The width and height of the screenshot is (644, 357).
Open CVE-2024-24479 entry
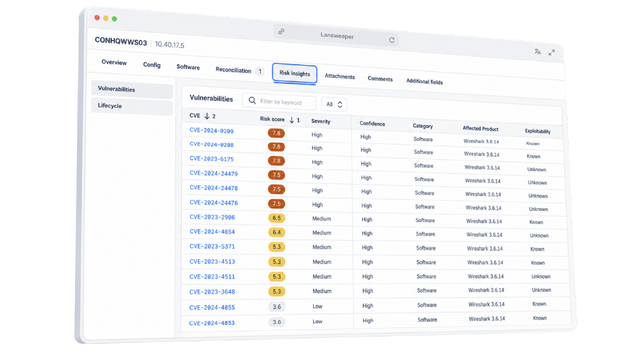pyautogui.click(x=213, y=173)
